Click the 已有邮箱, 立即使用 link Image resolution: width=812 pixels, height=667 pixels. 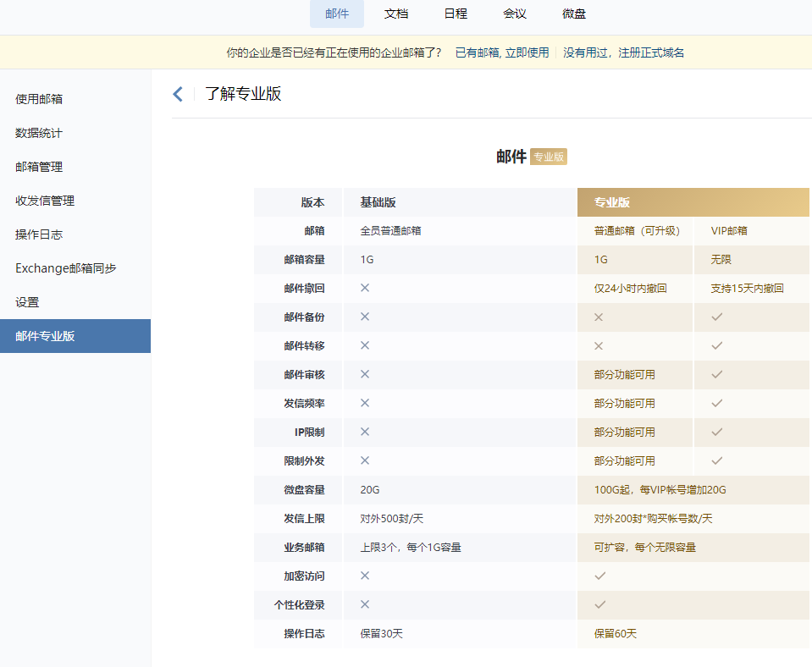pyautogui.click(x=502, y=52)
